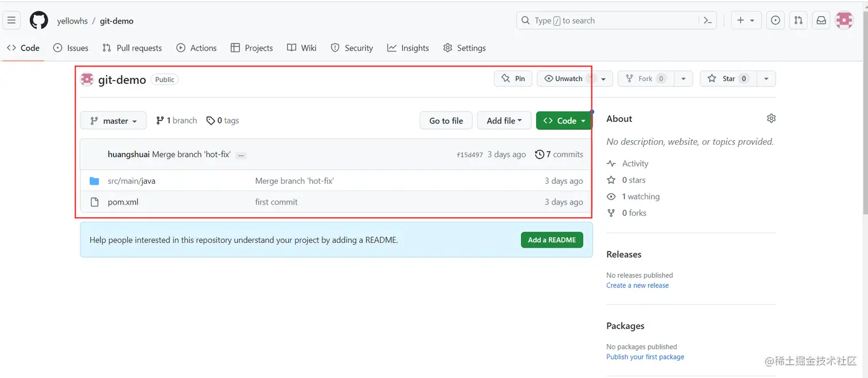This screenshot has width=868, height=378.
Task: Open the master branch selector
Action: click(x=114, y=121)
